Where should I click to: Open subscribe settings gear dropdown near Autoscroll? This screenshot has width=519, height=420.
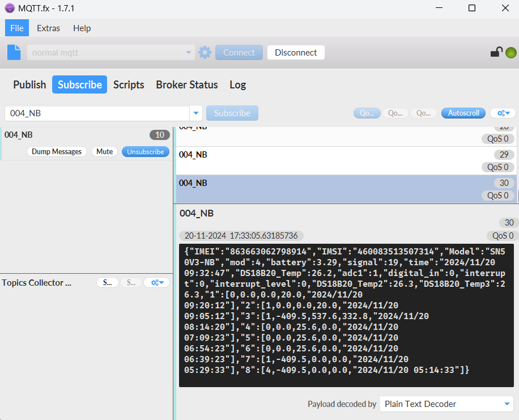[x=503, y=113]
